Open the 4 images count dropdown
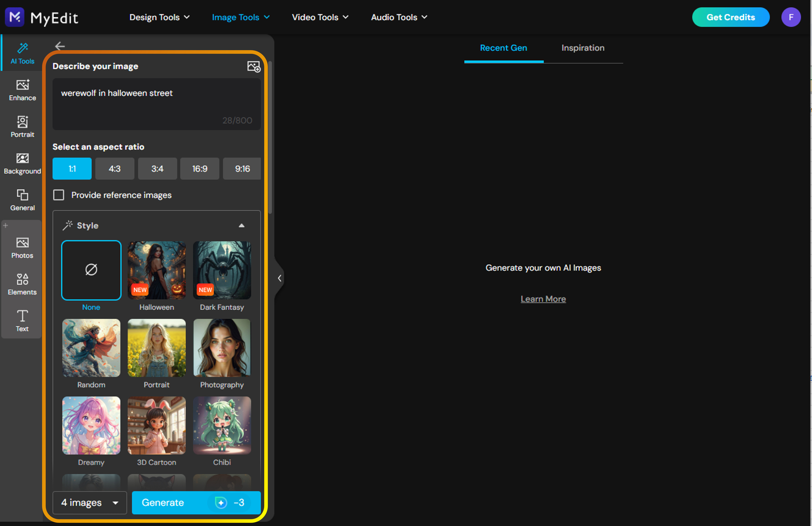 (x=90, y=502)
